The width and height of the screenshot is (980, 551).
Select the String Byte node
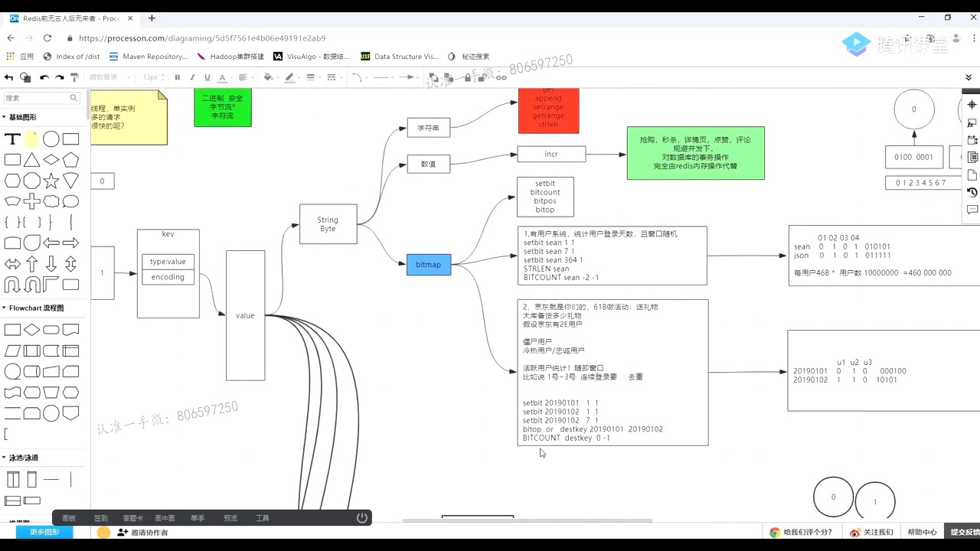click(328, 224)
